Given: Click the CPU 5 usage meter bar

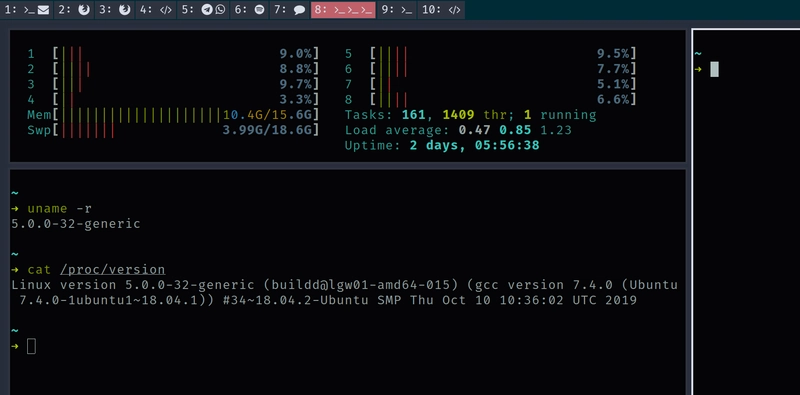Looking at the screenshot, I should (x=504, y=54).
